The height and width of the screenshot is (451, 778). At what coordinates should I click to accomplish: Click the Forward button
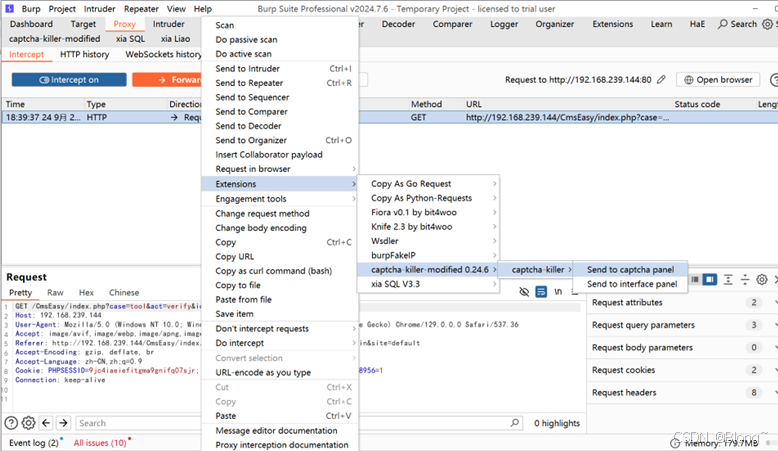pos(167,80)
